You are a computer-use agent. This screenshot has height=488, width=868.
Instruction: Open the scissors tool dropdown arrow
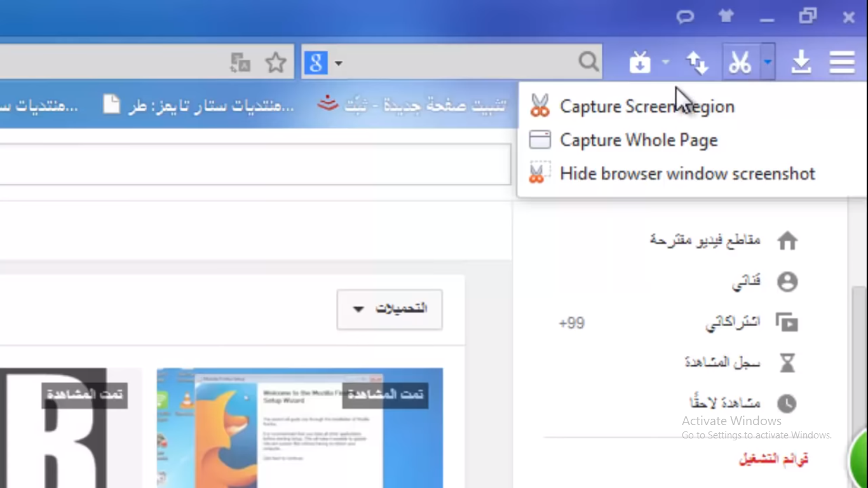pos(766,62)
